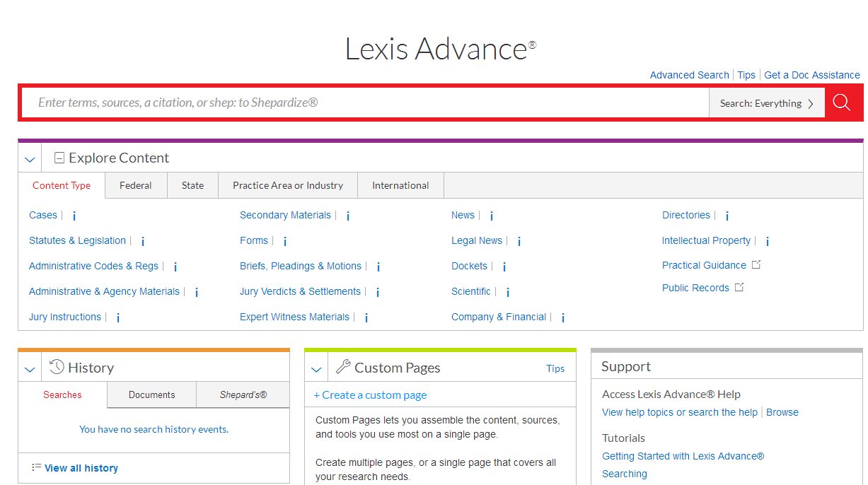Viewport: 868px width, 485px height.
Task: Click Create a custom page link
Action: [x=370, y=395]
